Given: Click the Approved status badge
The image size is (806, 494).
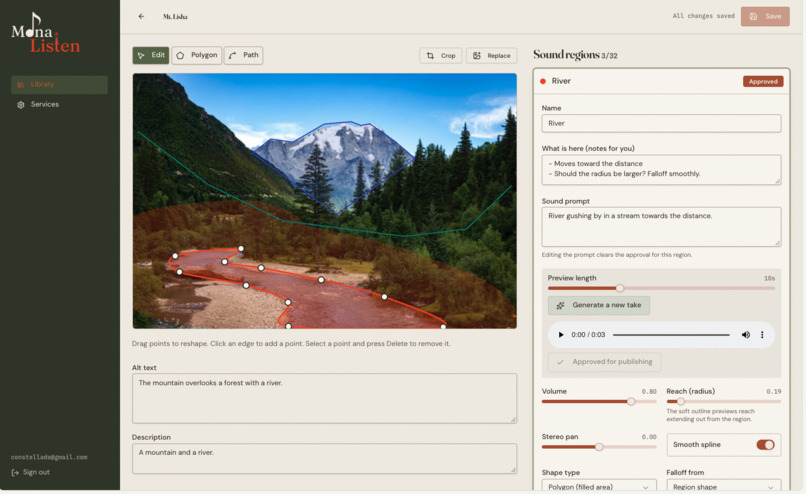Looking at the screenshot, I should [x=763, y=81].
